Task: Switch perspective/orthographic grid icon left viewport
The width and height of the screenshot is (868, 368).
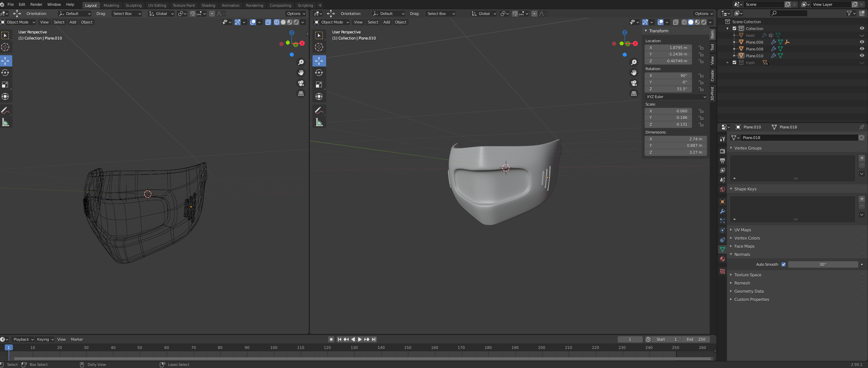Action: click(301, 93)
